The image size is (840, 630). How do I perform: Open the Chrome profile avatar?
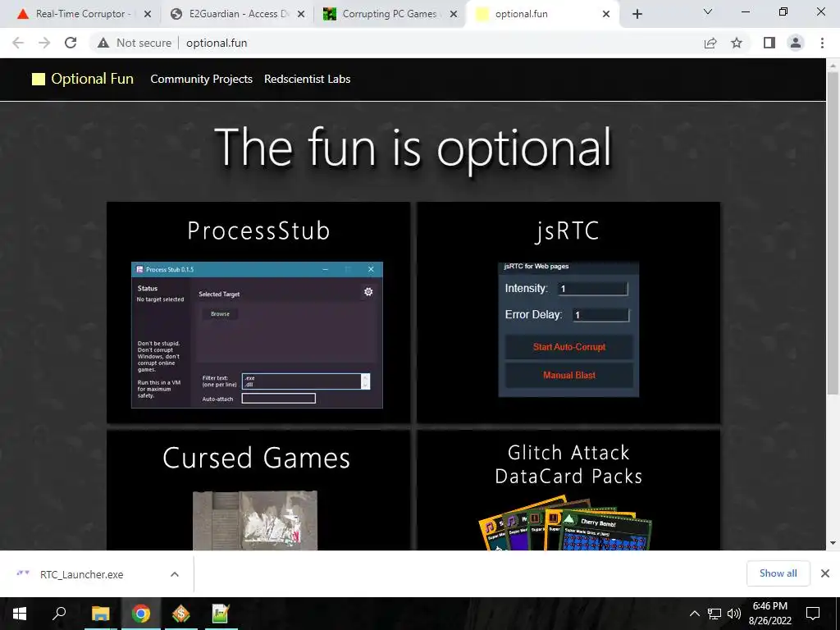[796, 43]
